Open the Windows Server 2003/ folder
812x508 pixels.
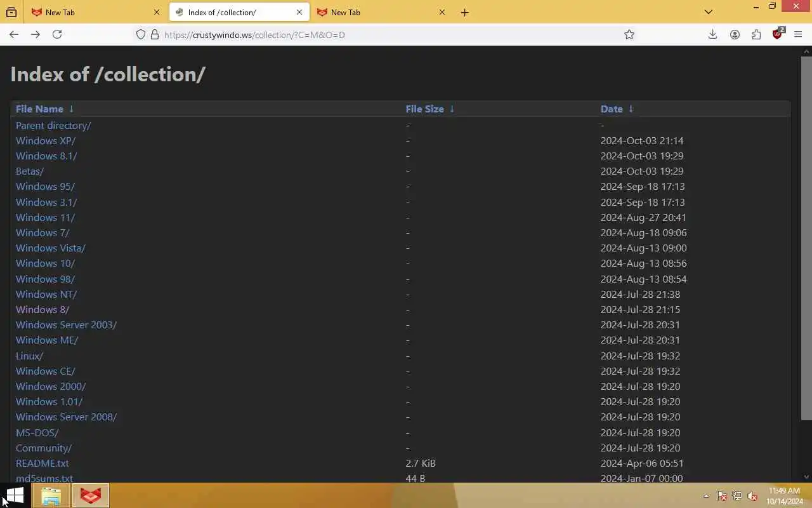66,325
